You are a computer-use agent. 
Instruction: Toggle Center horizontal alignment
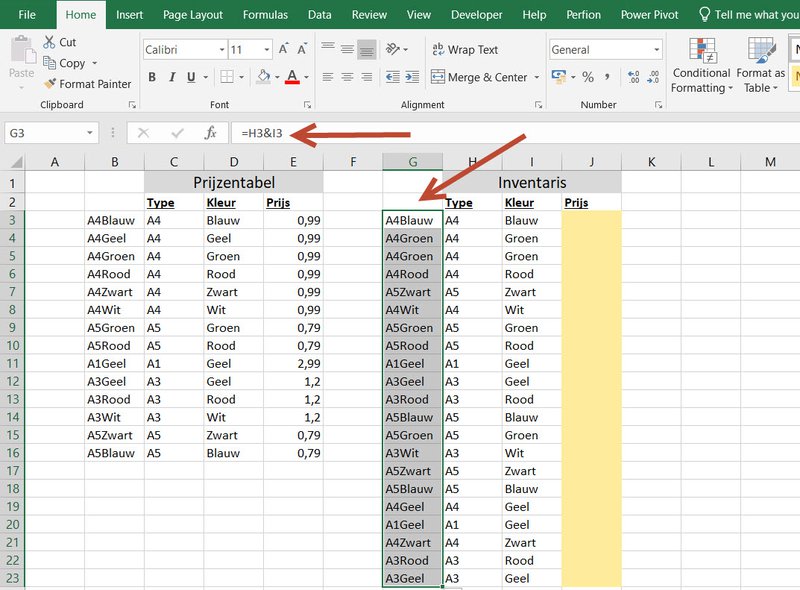pyautogui.click(x=347, y=77)
